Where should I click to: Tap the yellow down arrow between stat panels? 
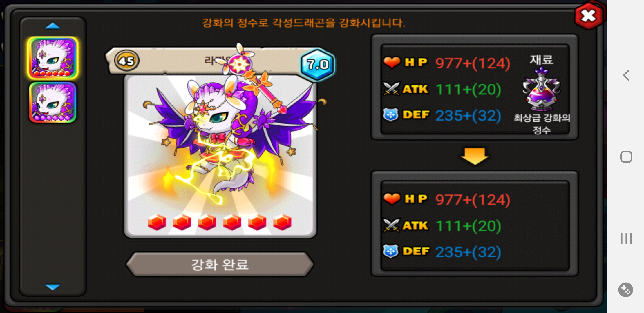475,156
